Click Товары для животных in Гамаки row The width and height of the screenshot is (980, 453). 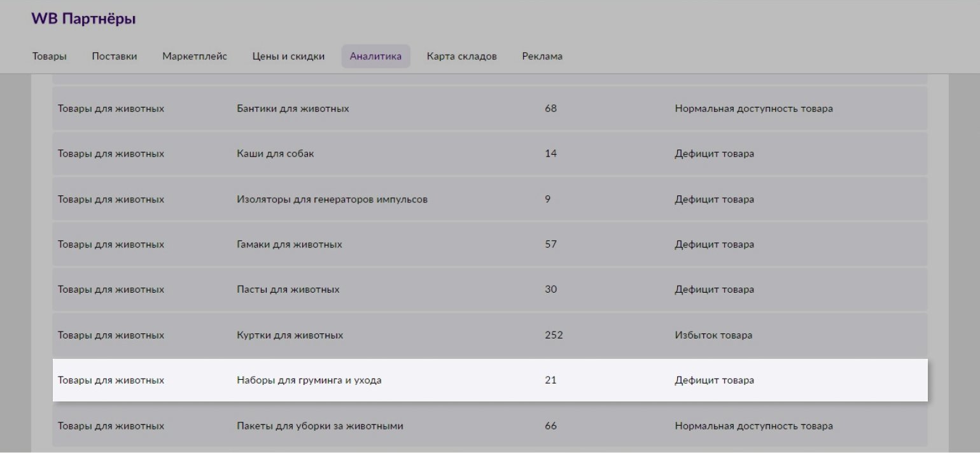[111, 245]
